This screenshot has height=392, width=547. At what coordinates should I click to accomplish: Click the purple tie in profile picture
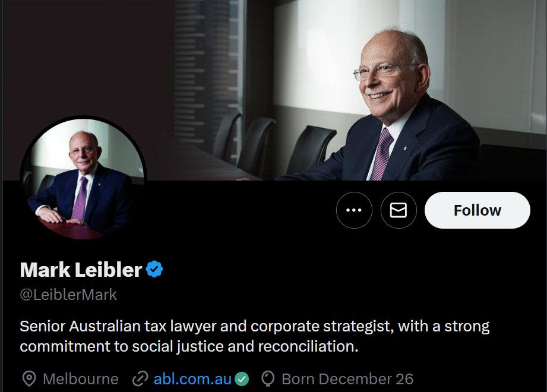coord(79,199)
